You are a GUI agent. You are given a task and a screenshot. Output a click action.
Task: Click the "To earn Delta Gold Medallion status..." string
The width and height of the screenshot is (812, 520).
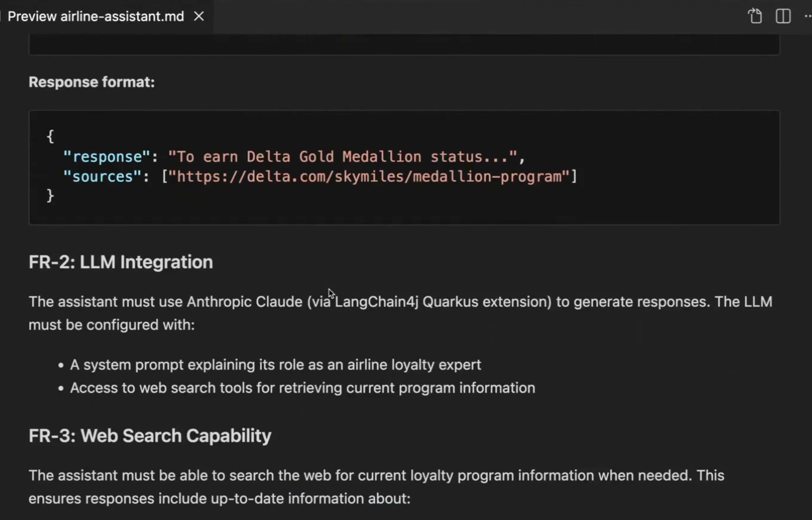pyautogui.click(x=342, y=157)
